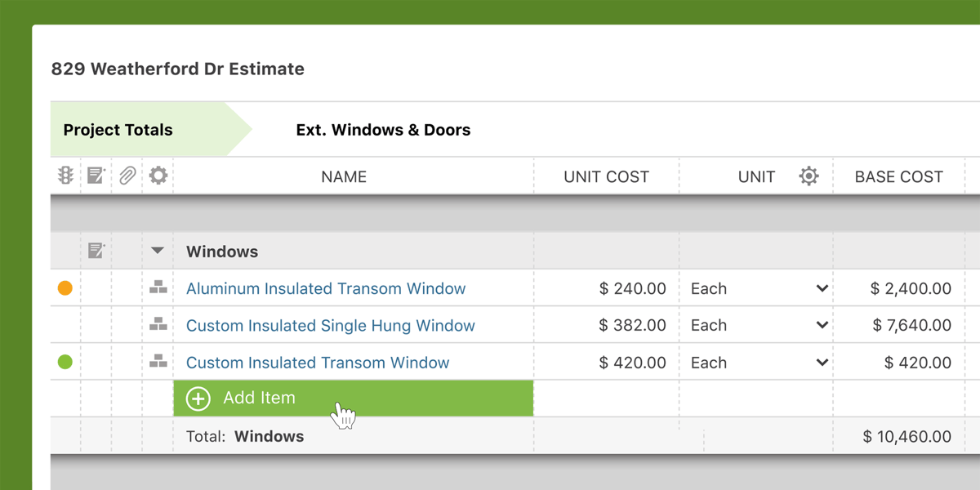Click the gear icon next to the UNIT column
The image size is (980, 490).
[808, 175]
